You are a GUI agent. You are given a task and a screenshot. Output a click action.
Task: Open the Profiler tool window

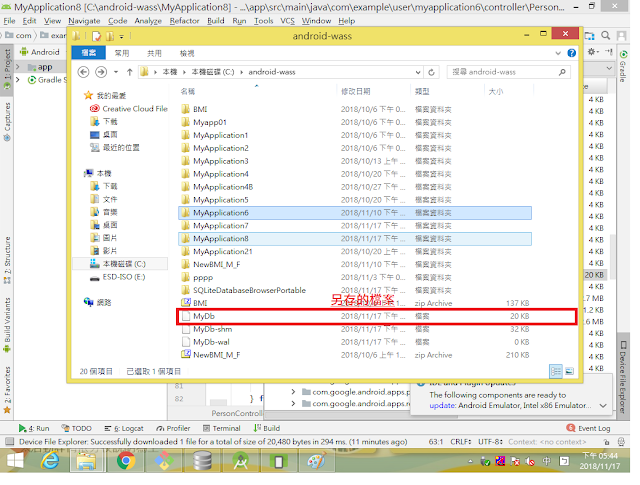(173, 428)
